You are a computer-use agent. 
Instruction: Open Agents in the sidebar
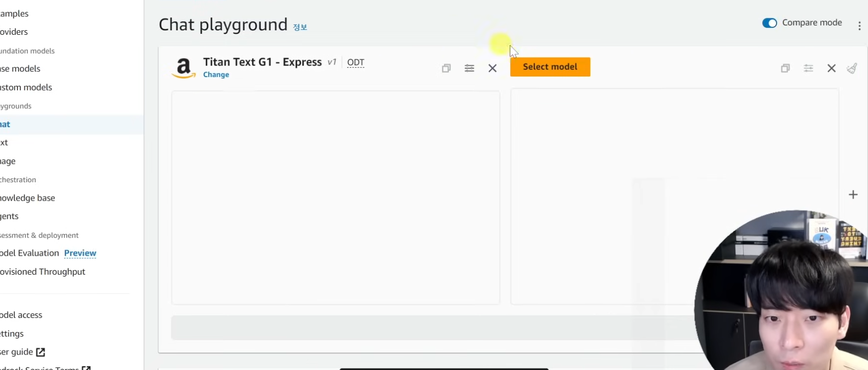click(9, 216)
